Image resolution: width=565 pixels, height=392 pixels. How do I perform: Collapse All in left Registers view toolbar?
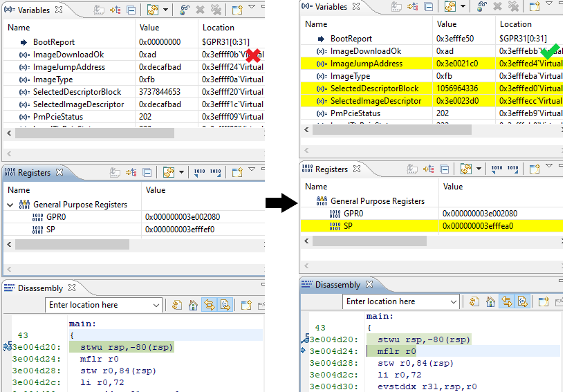point(147,173)
